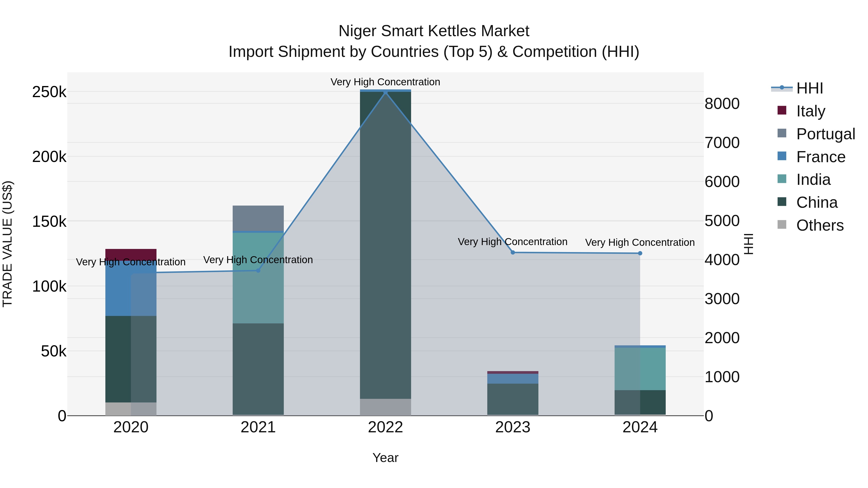Screen dimensions: 868x488
Task: Click the Others segment of the 2020 bar
Action: pos(131,409)
